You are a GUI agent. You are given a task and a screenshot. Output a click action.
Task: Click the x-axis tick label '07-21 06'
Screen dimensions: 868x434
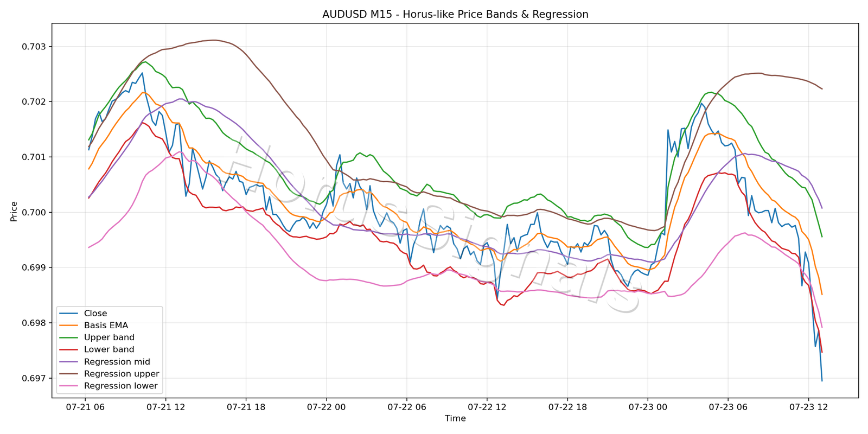point(85,407)
